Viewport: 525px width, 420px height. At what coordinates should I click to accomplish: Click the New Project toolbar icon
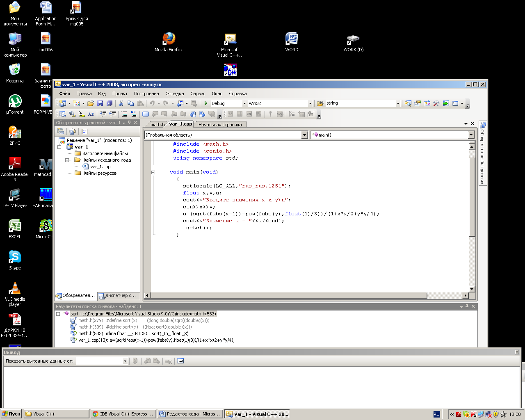pyautogui.click(x=63, y=103)
